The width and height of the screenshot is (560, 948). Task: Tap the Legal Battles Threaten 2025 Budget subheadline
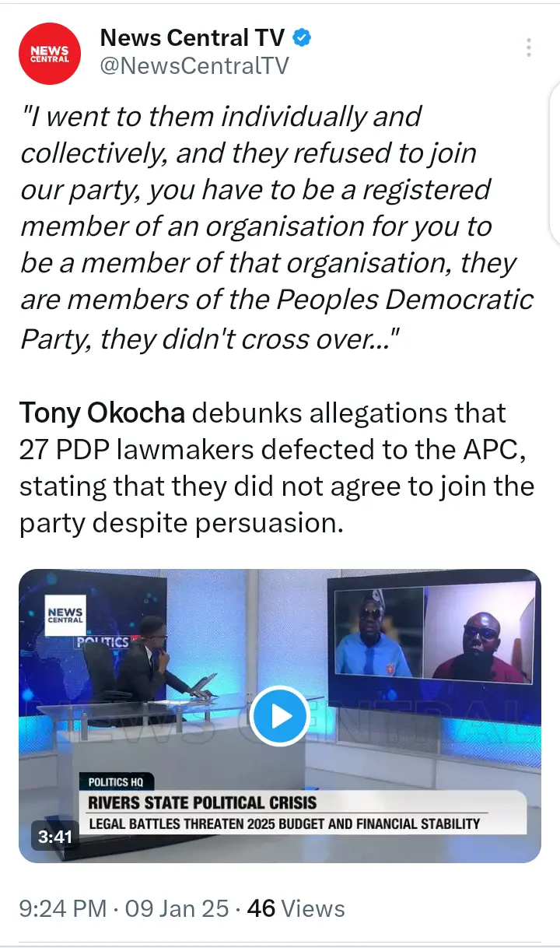(285, 823)
